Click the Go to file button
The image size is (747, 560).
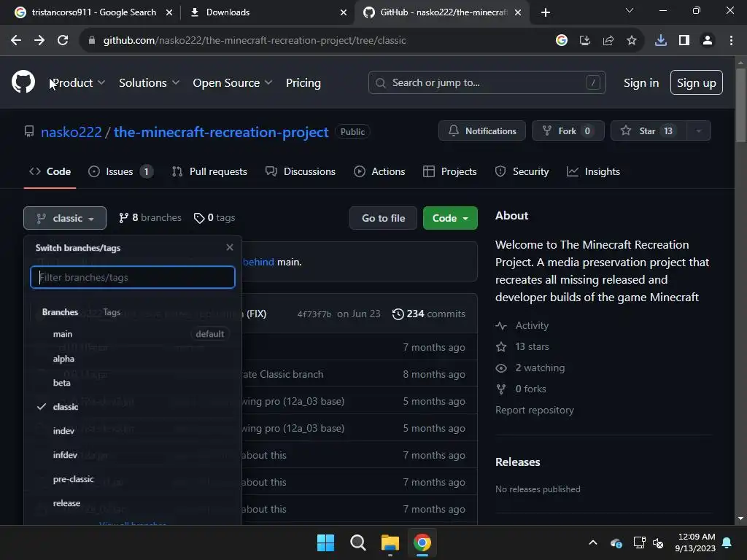(383, 218)
